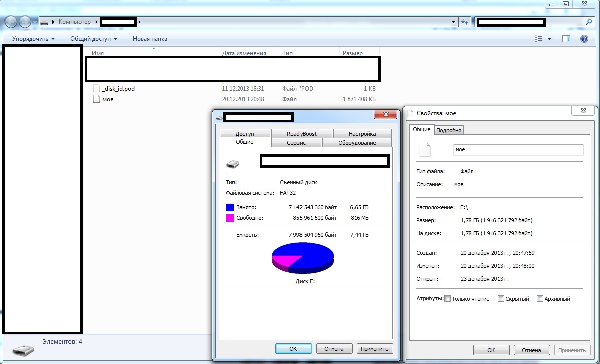
Task: Expand the 'Упорядочить' dropdown menu
Action: 34,39
